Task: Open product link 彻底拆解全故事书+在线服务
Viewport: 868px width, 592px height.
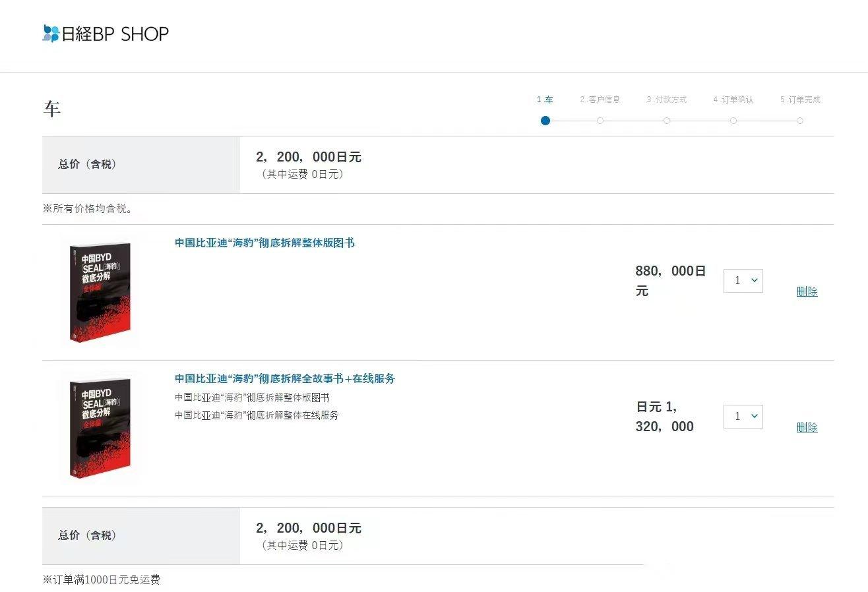Action: pyautogui.click(x=285, y=378)
